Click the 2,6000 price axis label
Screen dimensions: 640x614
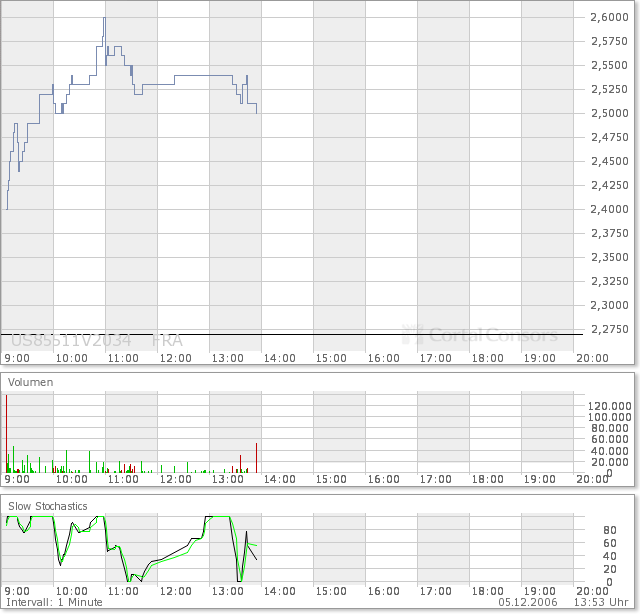pos(609,17)
